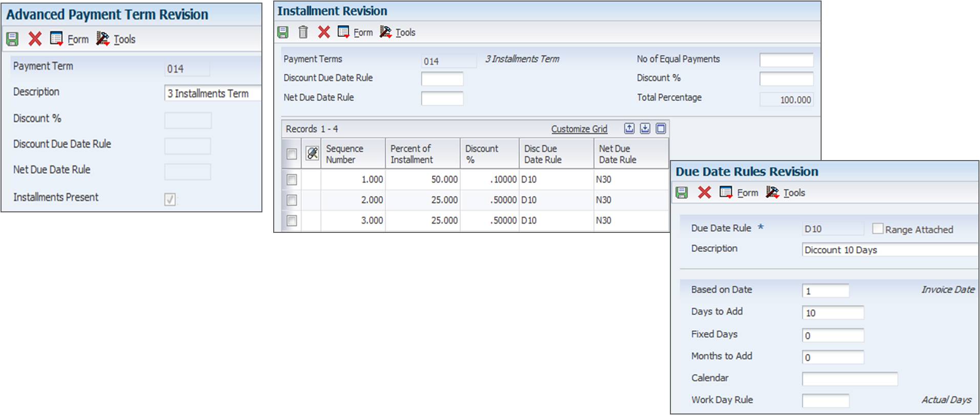The width and height of the screenshot is (980, 415).
Task: Click Payment Terms 014 field in Installment Revision
Action: click(449, 61)
